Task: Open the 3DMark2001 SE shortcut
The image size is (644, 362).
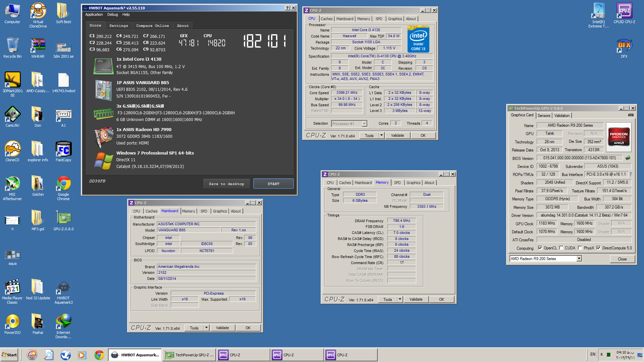Action: pyautogui.click(x=12, y=84)
